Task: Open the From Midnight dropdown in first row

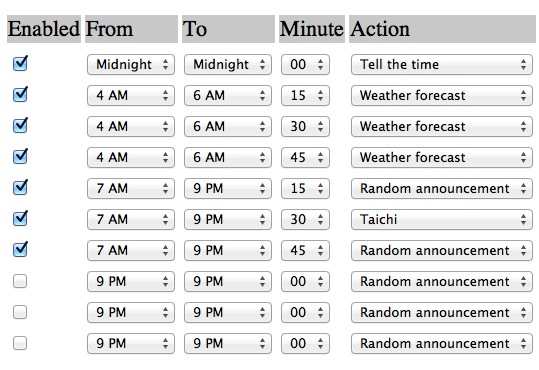Action: 131,65
